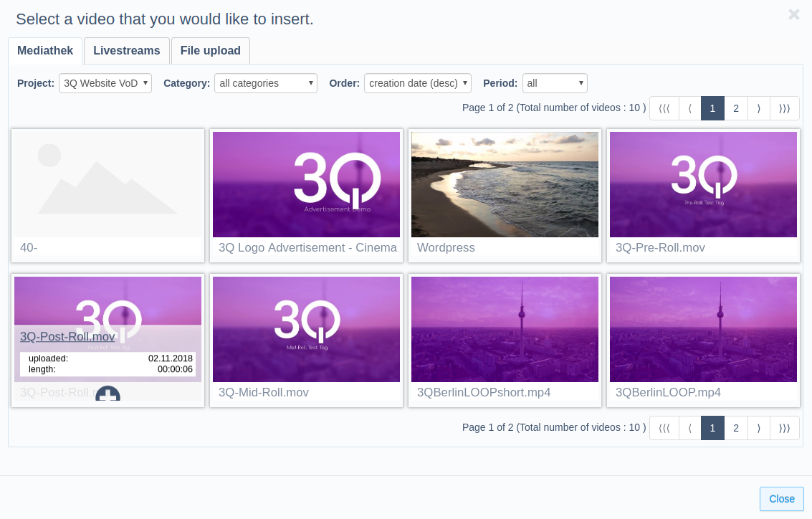This screenshot has width=812, height=519.
Task: Go to next page in bottom pagination
Action: [x=759, y=428]
